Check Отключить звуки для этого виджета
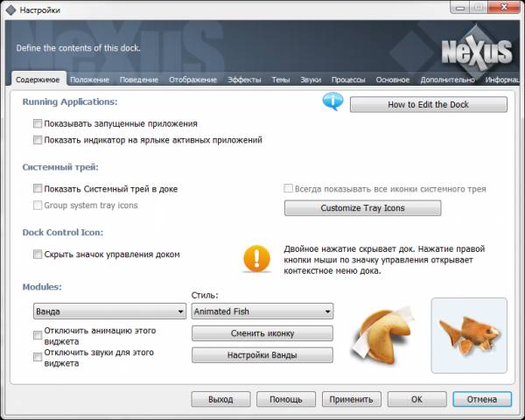The width and height of the screenshot is (525, 420). (x=38, y=357)
